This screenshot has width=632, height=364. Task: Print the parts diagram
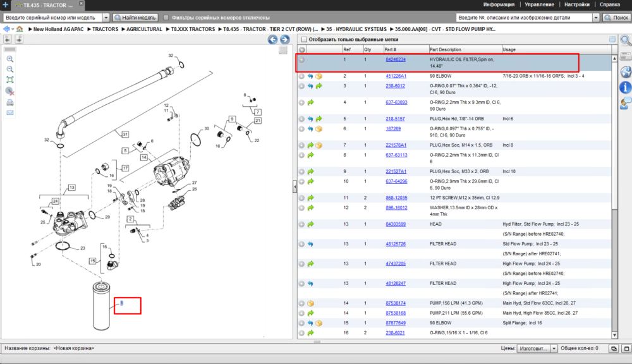pyautogui.click(x=10, y=103)
